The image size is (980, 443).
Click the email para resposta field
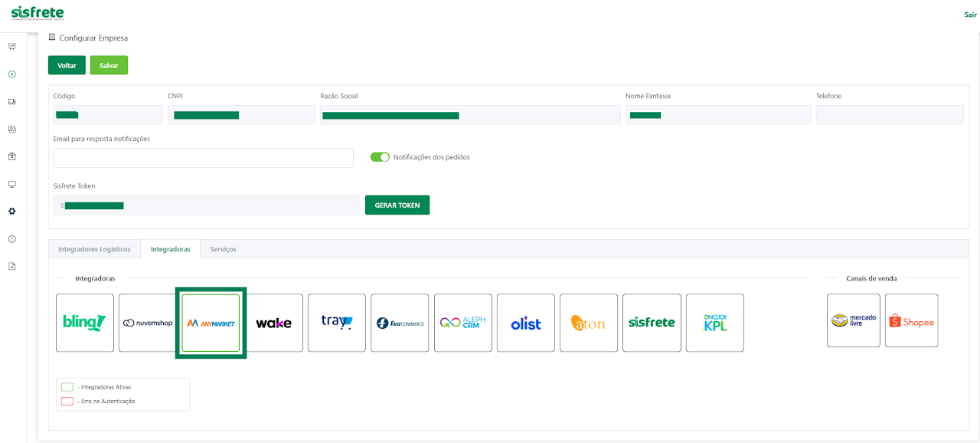204,158
